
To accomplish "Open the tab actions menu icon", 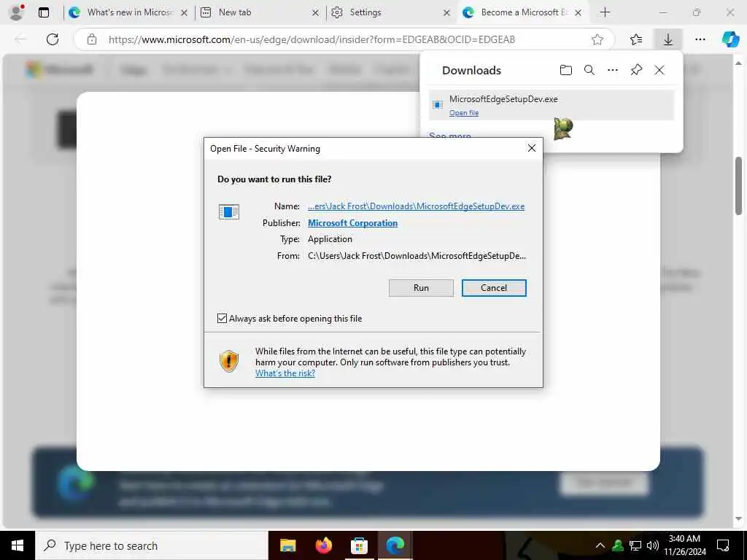I will pyautogui.click(x=43, y=12).
